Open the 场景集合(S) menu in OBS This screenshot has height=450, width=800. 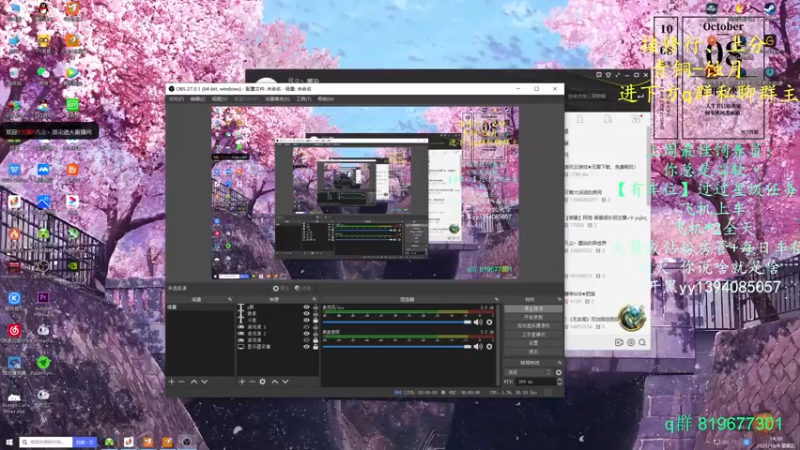click(278, 99)
